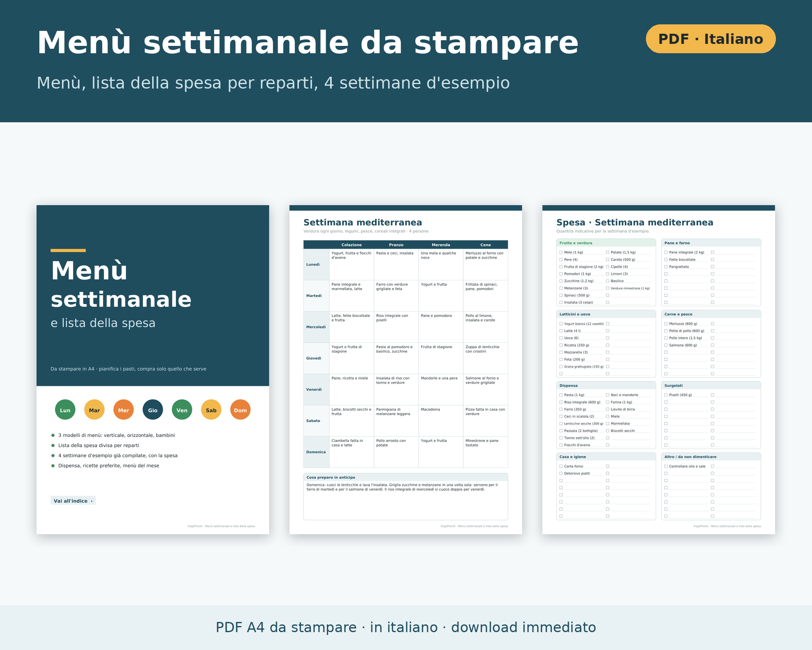812x650 pixels.
Task: Click the PDF · Italiano badge
Action: (x=710, y=39)
